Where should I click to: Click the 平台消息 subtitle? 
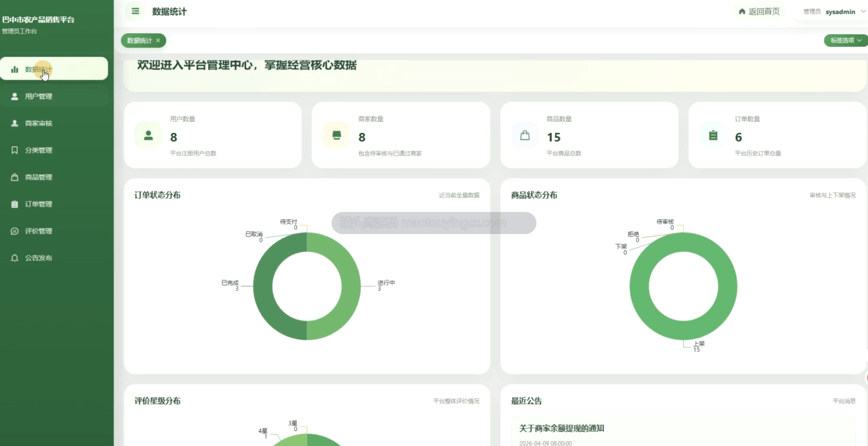point(844,401)
